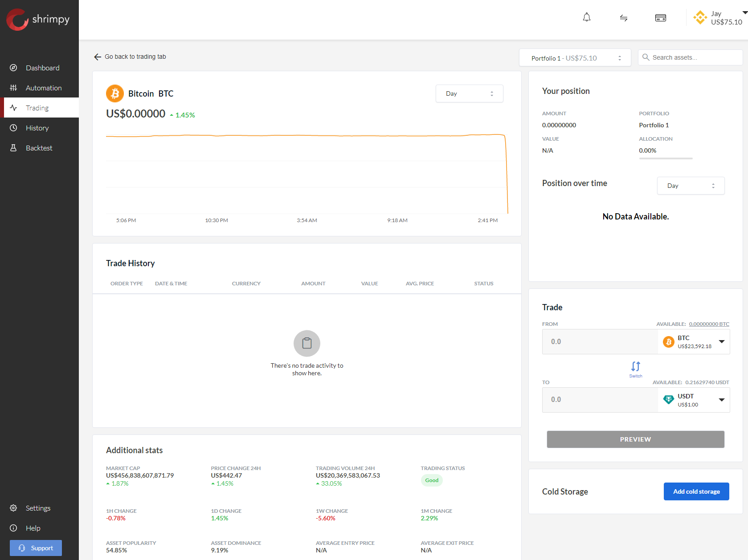Select the Trading menu item
Viewport: 748px width, 560px height.
tap(39, 108)
